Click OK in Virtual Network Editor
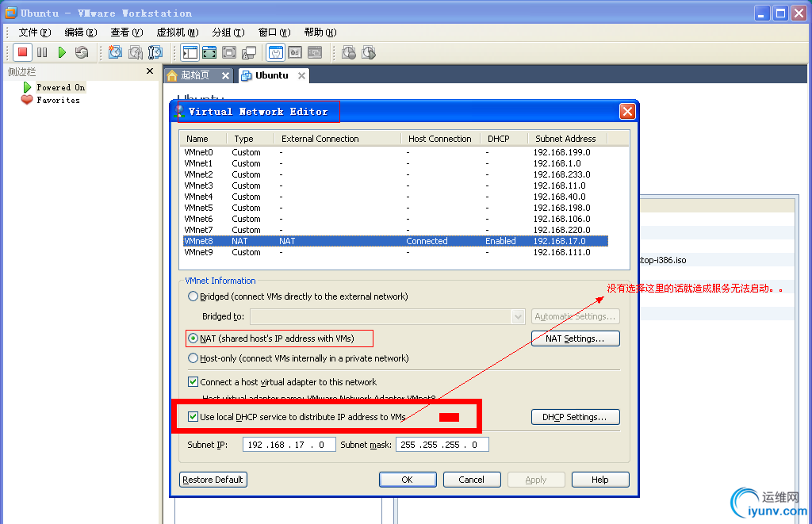 point(408,480)
